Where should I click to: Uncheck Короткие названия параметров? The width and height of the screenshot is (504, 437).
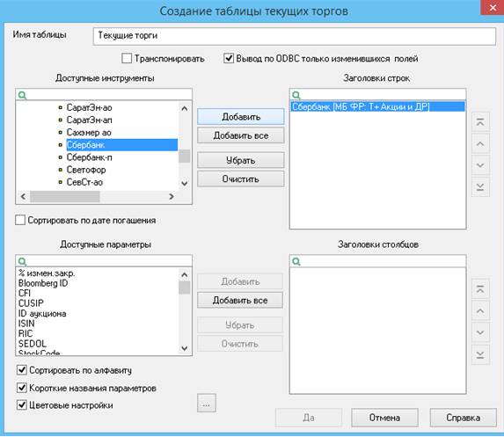click(21, 388)
